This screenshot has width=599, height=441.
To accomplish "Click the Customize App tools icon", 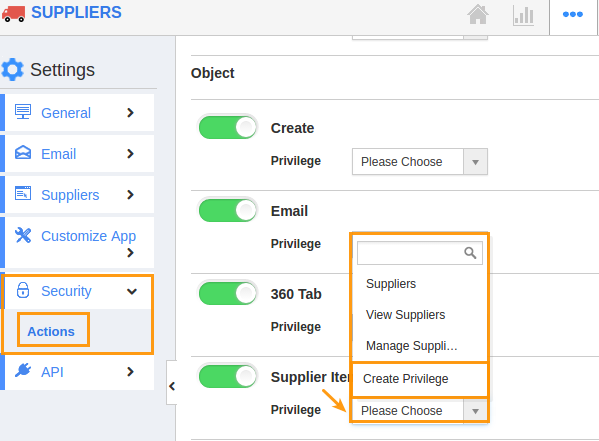I will tap(23, 235).
